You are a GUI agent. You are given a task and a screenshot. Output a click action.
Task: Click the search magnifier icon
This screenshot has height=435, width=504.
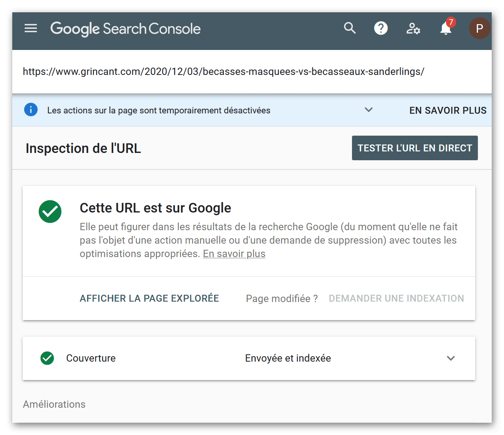tap(350, 28)
